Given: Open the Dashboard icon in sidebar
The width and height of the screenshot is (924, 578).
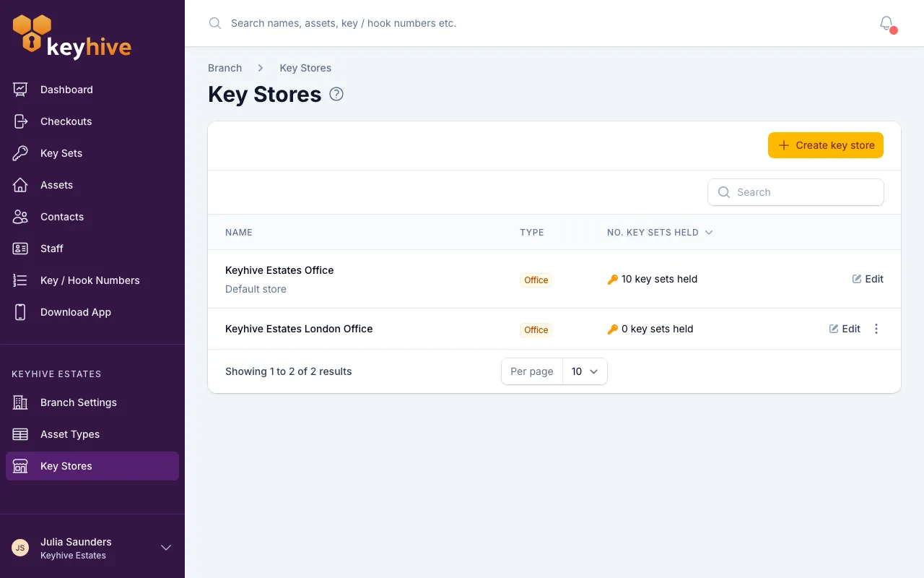Looking at the screenshot, I should coord(20,90).
